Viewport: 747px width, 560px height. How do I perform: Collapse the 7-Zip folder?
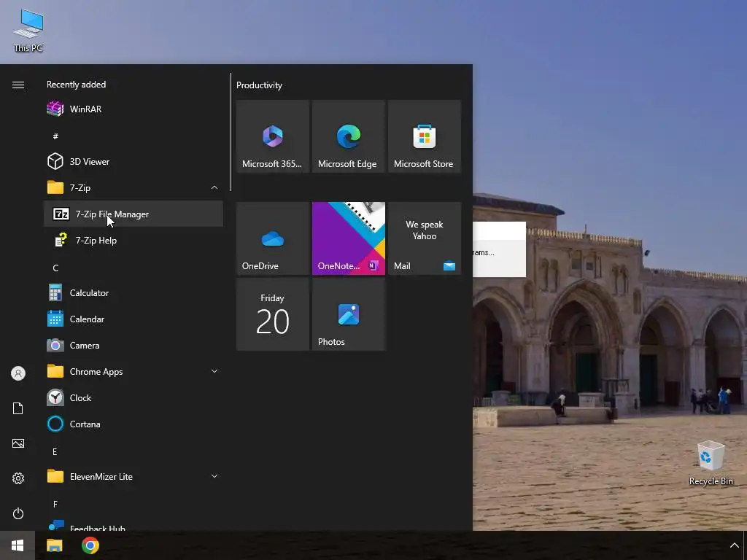point(133,187)
